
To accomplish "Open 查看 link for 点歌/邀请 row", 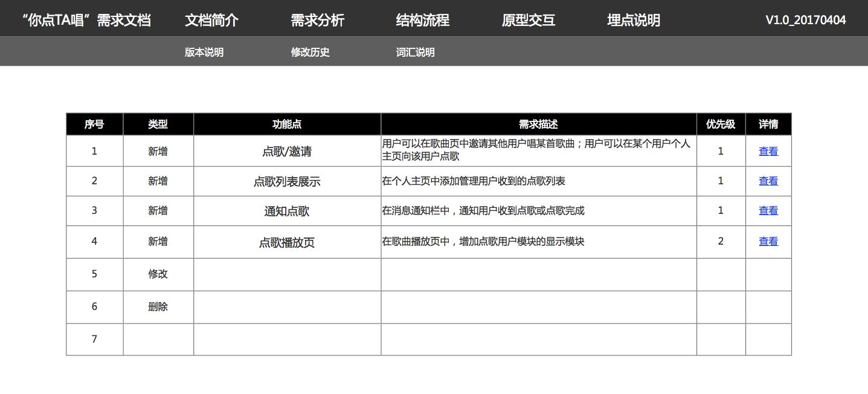I will pos(768,151).
